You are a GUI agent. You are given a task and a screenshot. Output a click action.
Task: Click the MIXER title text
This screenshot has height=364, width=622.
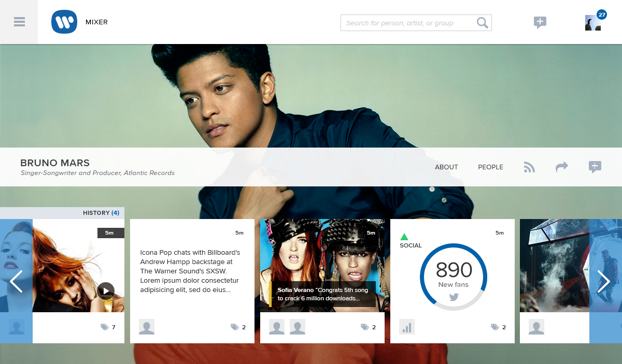point(96,22)
